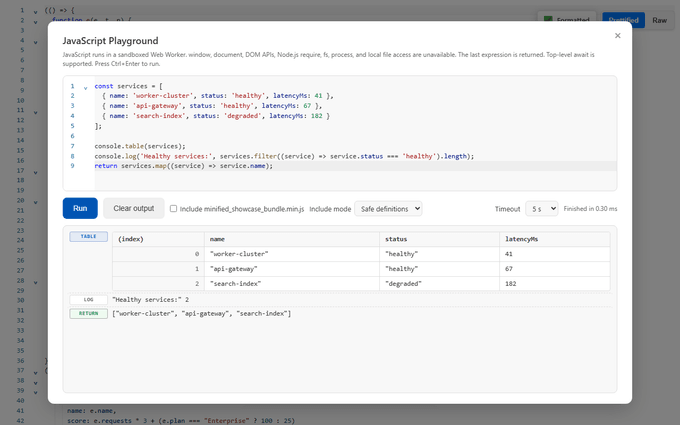Image resolution: width=680 pixels, height=425 pixels.
Task: Click the const services declaration line
Action: 128,86
